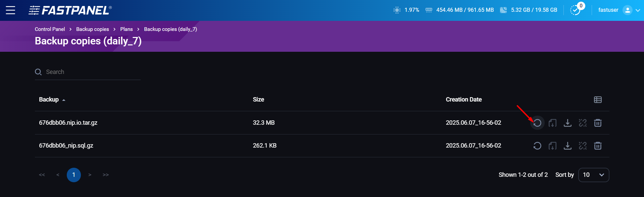
Task: Open the task queue notifications icon
Action: click(x=575, y=10)
